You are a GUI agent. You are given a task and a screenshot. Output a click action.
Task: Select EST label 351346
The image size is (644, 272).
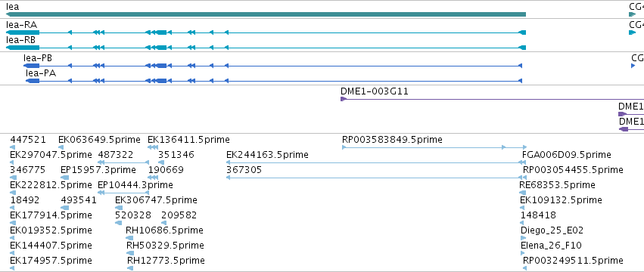coord(176,155)
